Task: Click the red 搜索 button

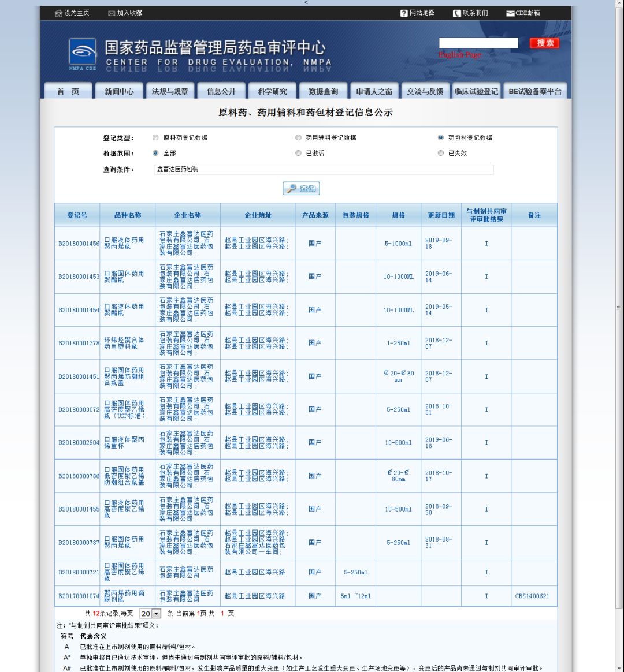Action: (x=545, y=43)
